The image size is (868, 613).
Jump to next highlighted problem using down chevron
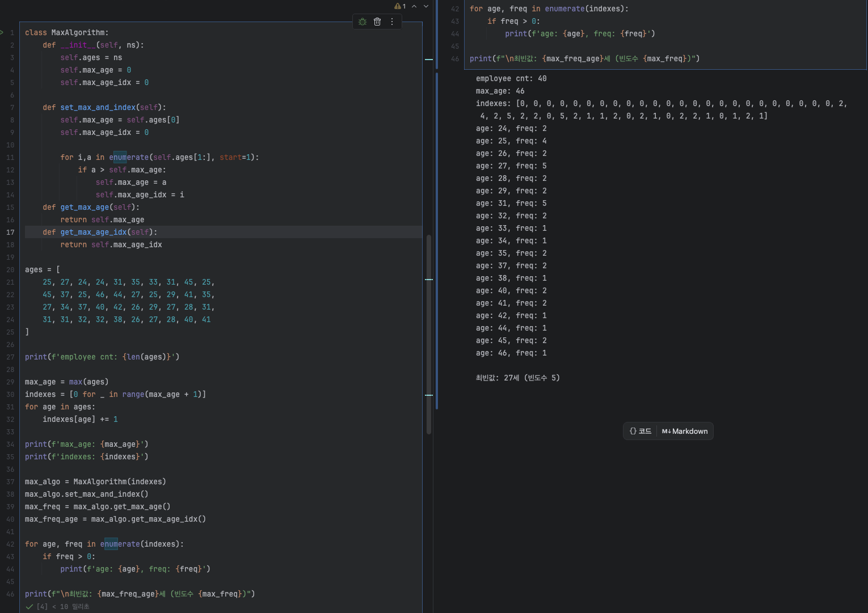point(426,6)
